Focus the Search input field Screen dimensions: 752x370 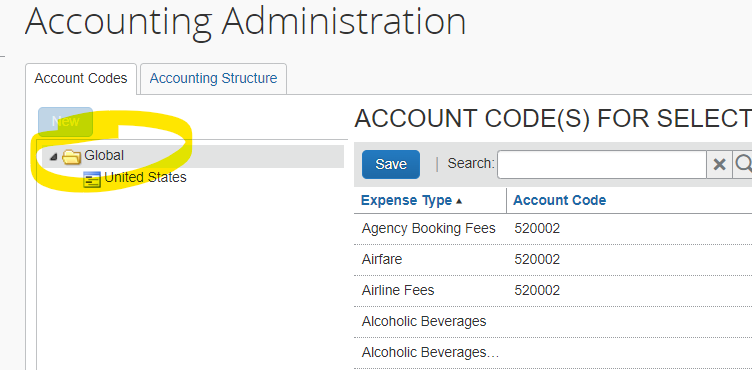pyautogui.click(x=602, y=165)
